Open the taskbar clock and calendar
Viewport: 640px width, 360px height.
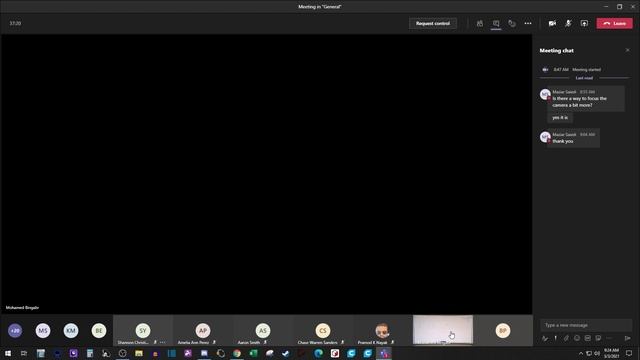(611, 353)
